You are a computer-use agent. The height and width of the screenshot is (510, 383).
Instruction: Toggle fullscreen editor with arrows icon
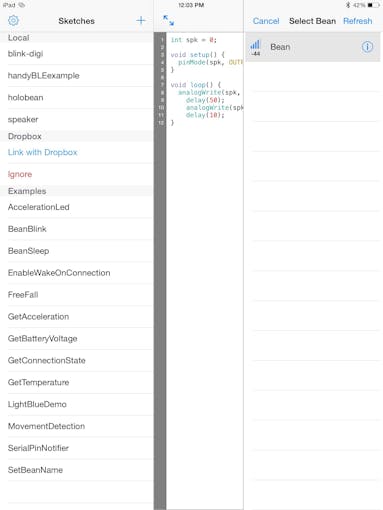(x=168, y=21)
